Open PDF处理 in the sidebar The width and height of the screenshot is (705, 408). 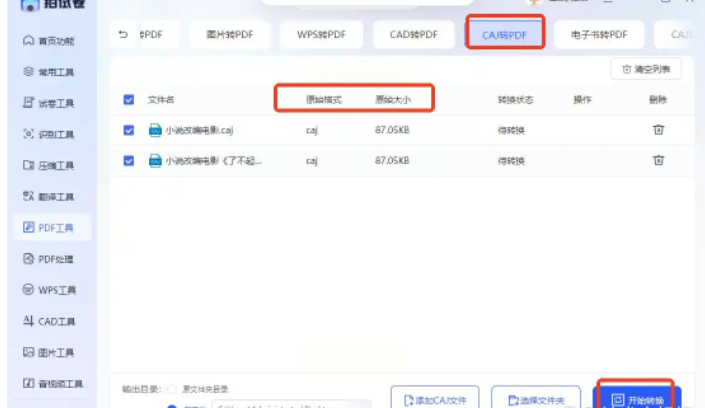tap(48, 259)
